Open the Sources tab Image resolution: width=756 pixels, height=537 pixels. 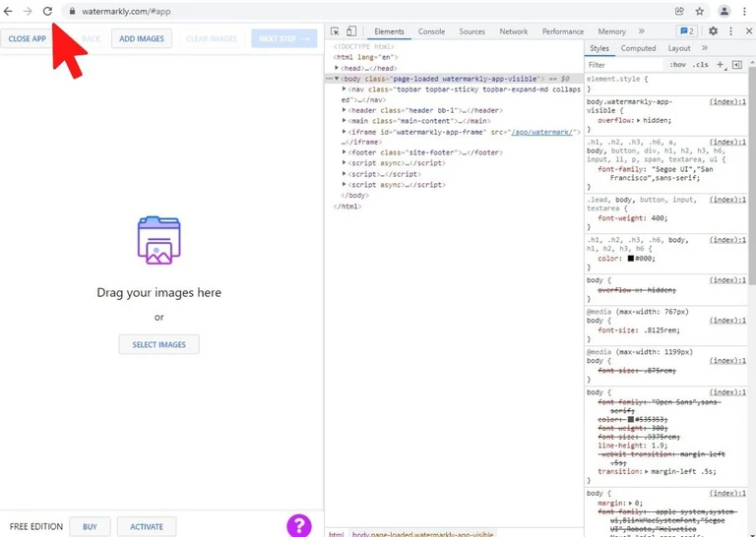click(472, 31)
